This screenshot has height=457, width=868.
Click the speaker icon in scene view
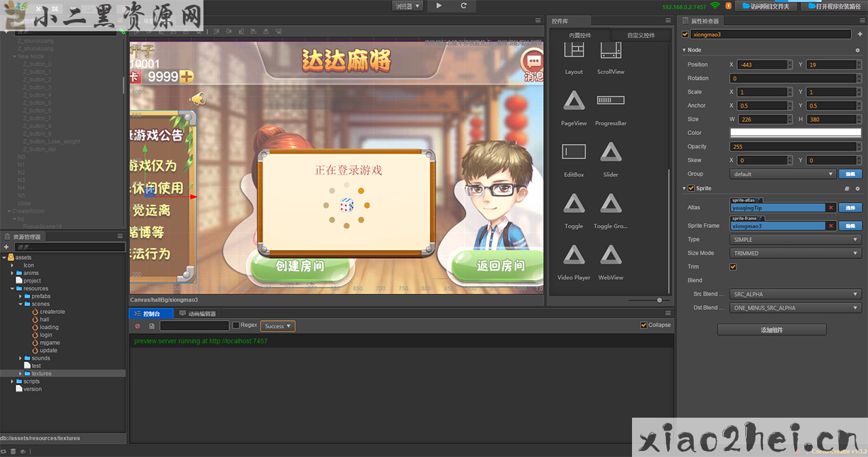(x=197, y=99)
